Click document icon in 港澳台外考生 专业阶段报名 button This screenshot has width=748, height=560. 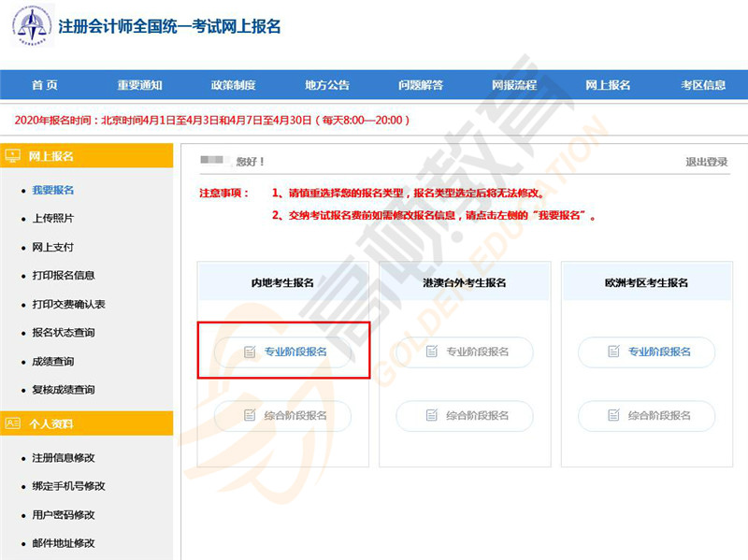431,352
